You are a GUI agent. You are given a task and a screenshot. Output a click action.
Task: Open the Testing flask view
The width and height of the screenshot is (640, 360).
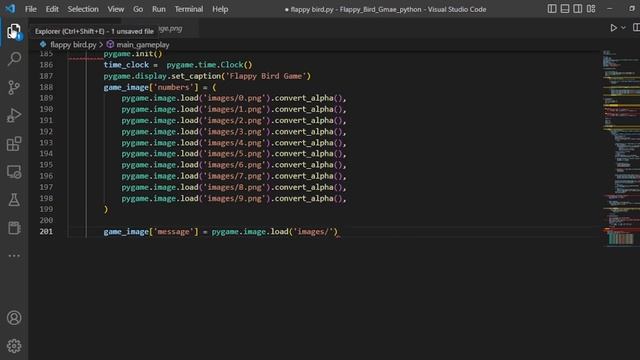pos(14,200)
